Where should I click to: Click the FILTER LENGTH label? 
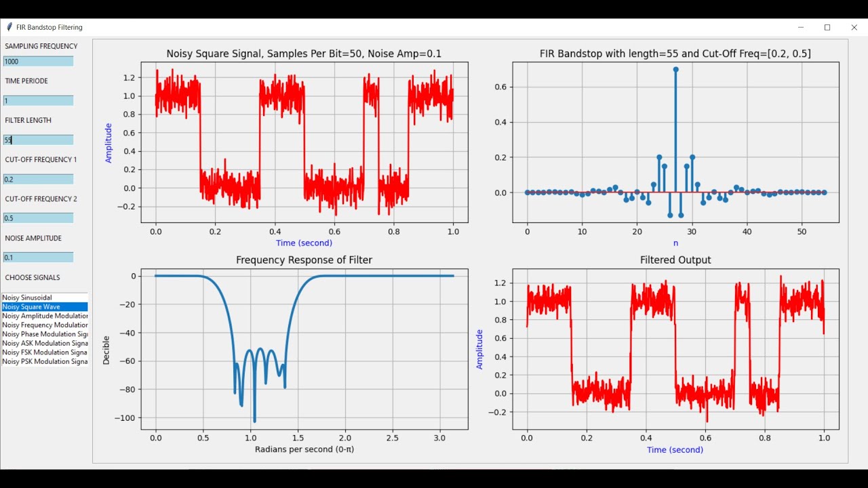28,120
